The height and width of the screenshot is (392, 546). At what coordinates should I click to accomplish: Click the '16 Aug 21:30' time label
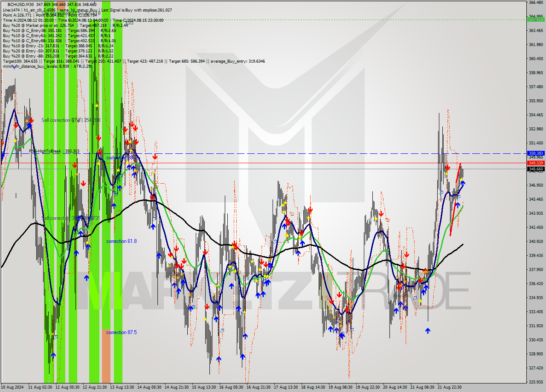(258, 387)
